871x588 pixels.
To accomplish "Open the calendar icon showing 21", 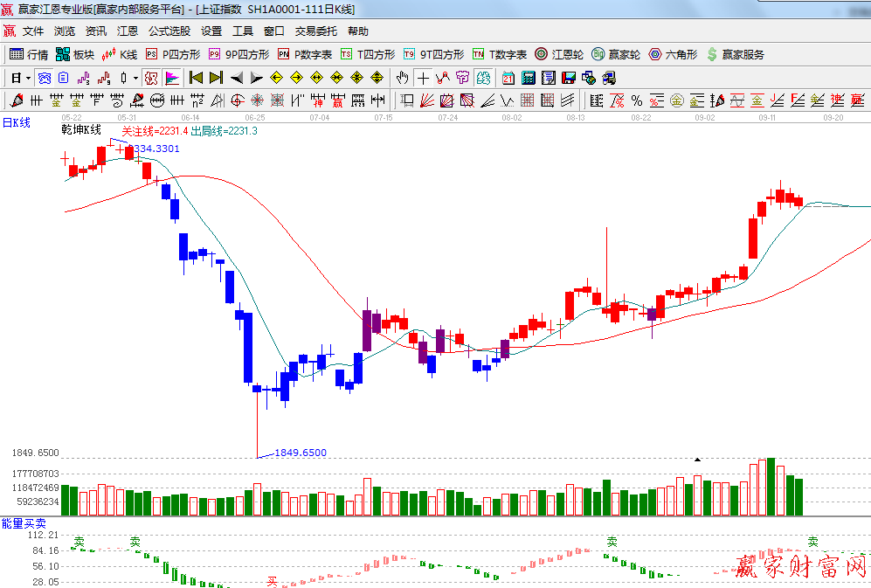I will 508,78.
